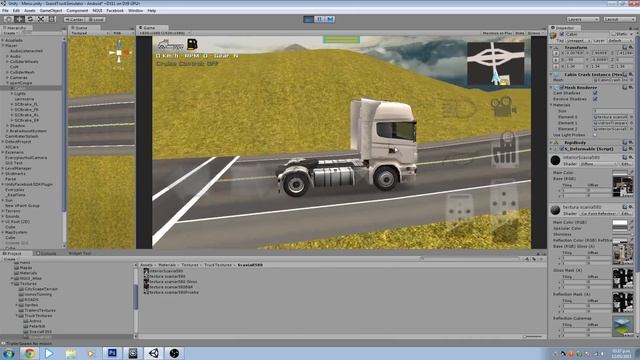Click the Unity icon in taskbar

click(x=154, y=353)
